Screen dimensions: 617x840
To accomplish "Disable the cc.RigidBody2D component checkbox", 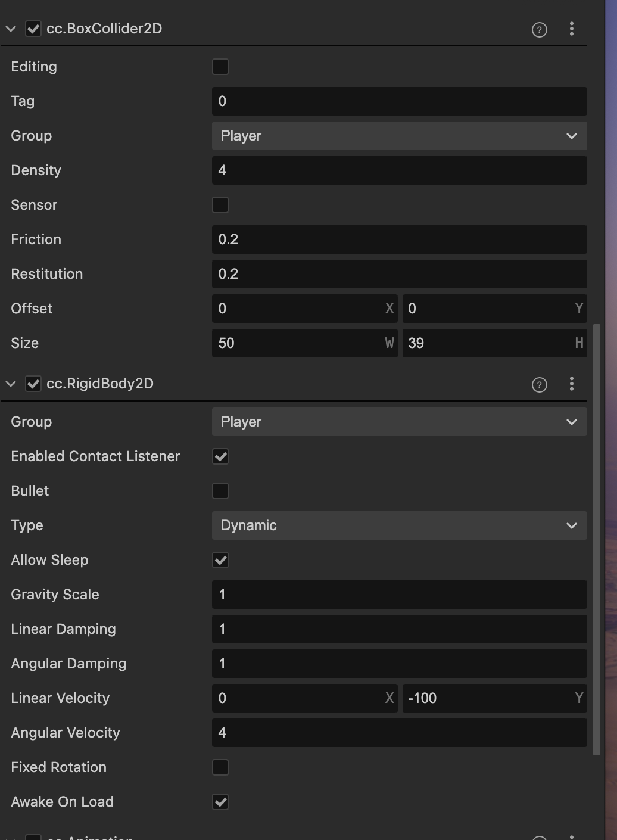I will [x=33, y=384].
